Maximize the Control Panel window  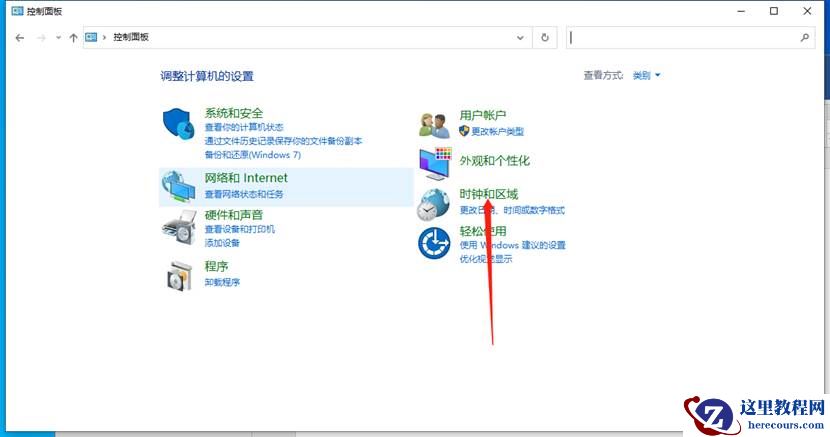774,11
